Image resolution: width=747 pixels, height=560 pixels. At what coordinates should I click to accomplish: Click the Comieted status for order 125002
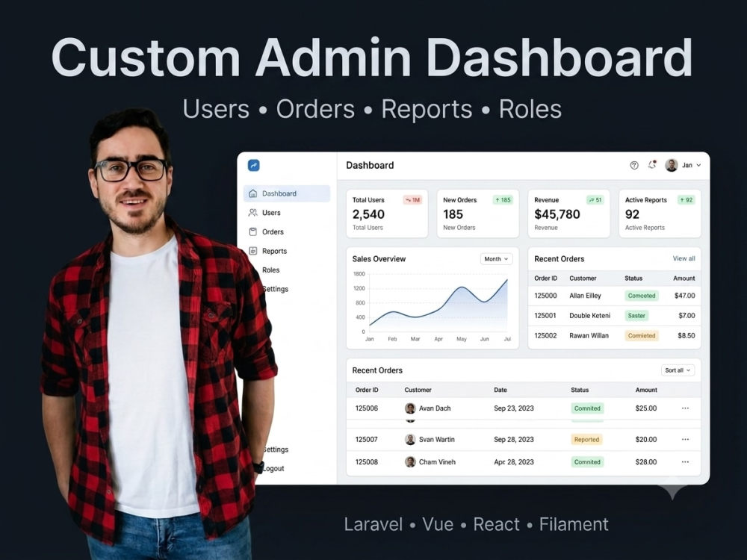(642, 336)
